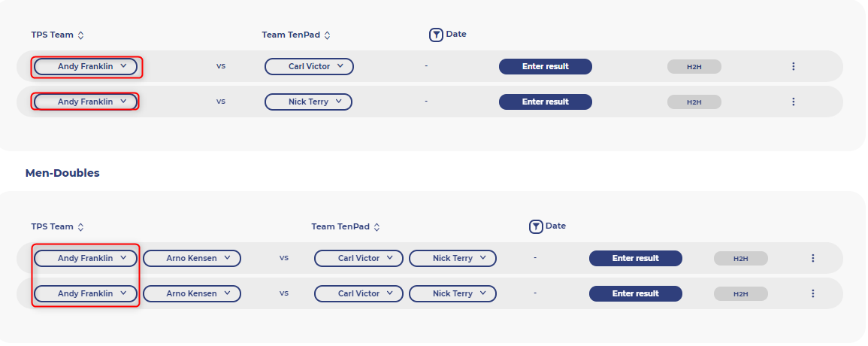This screenshot has width=868, height=346.
Task: Click H2H for the Nick Terry singles match
Action: point(694,102)
